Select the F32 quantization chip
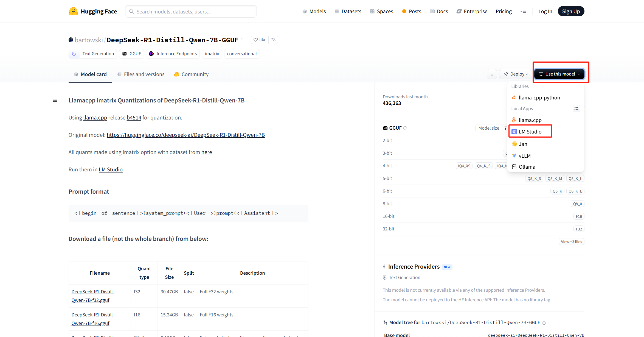644x337 pixels. click(x=579, y=229)
